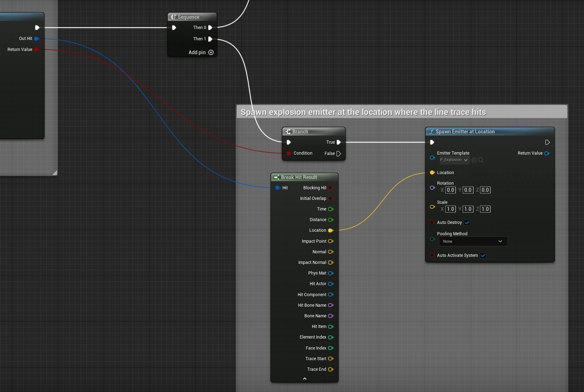Image resolution: width=584 pixels, height=392 pixels.
Task: Click the Time float output pin
Action: 331,209
